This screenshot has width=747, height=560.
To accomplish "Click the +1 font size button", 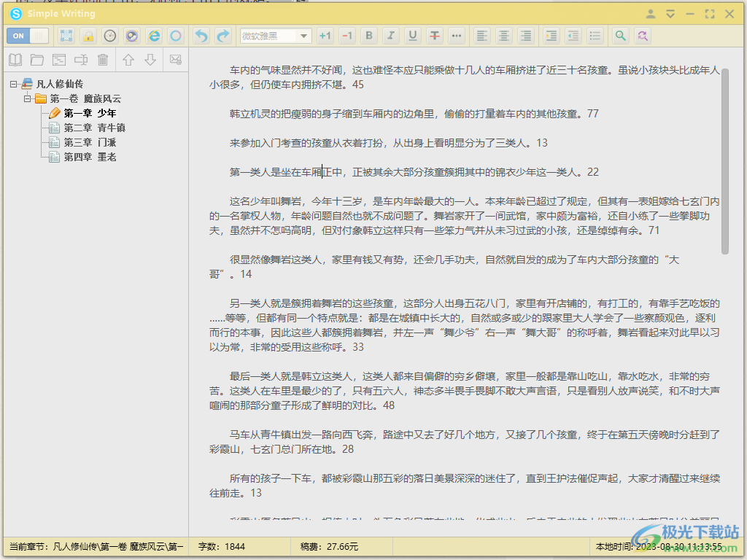I will coord(325,35).
